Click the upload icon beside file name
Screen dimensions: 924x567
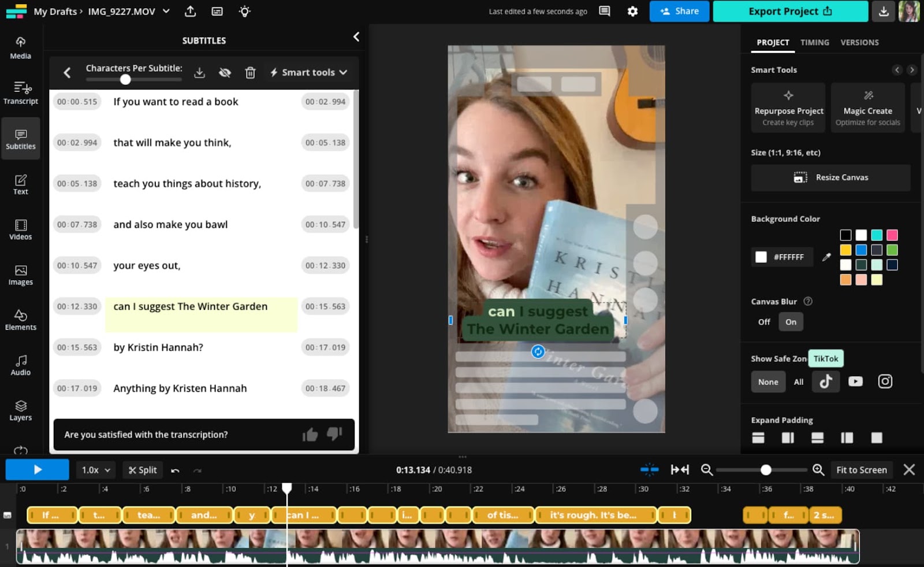pos(190,11)
